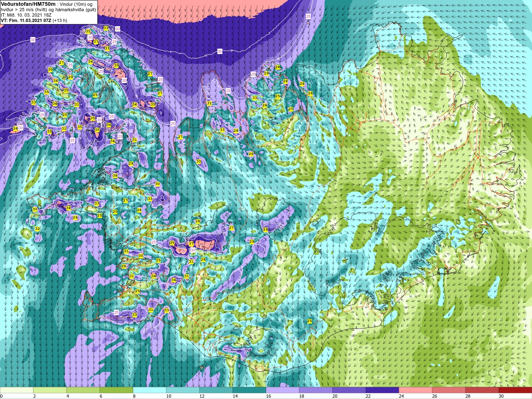Viewport: 532px width, 399px height.
Task: Pick the 10–12 turquoise legend swatch
Action: click(x=183, y=390)
